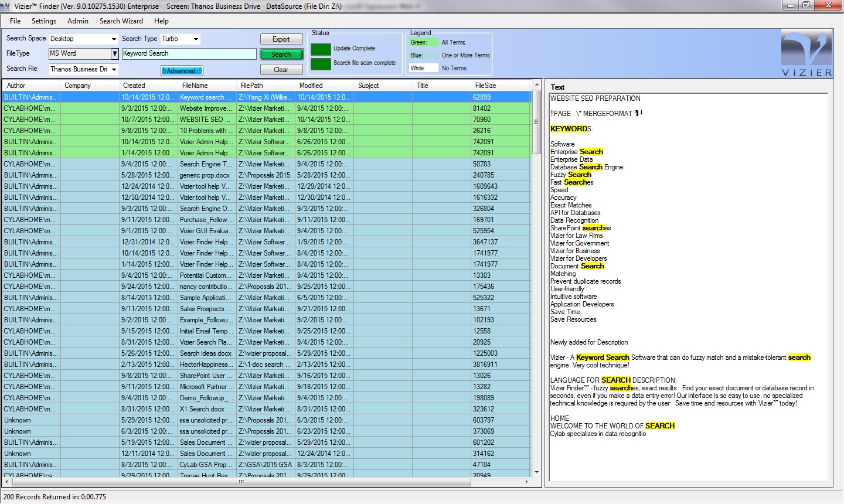Click the green Search button
844x504 pixels.
click(x=281, y=55)
